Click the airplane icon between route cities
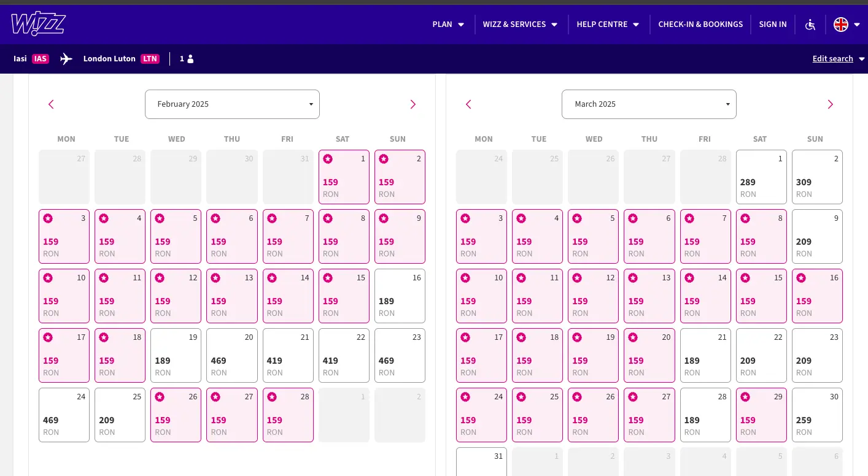868x476 pixels. 66,58
